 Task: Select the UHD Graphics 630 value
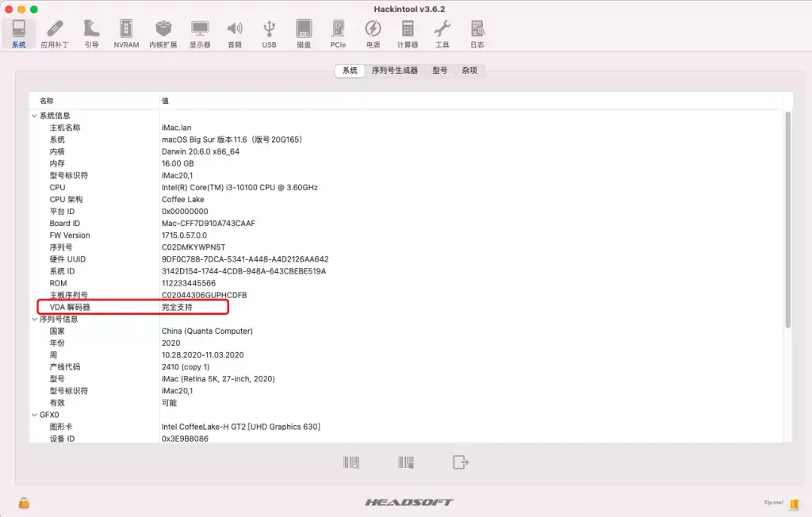pos(241,427)
